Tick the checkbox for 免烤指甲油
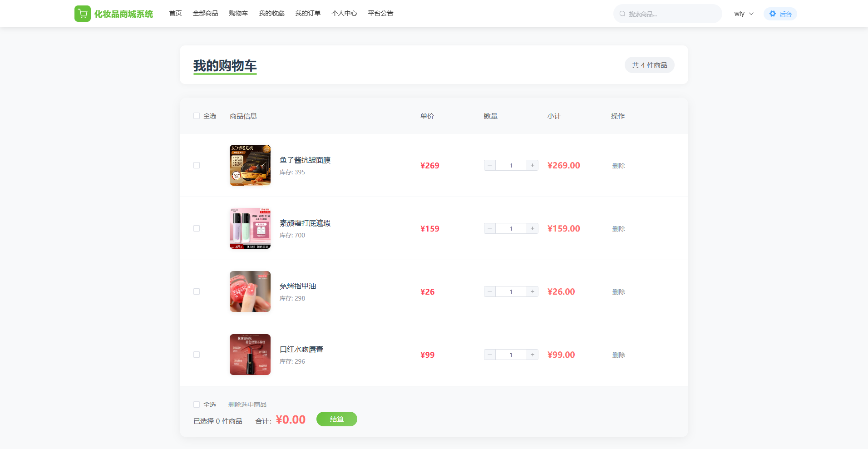The width and height of the screenshot is (868, 449). click(197, 291)
